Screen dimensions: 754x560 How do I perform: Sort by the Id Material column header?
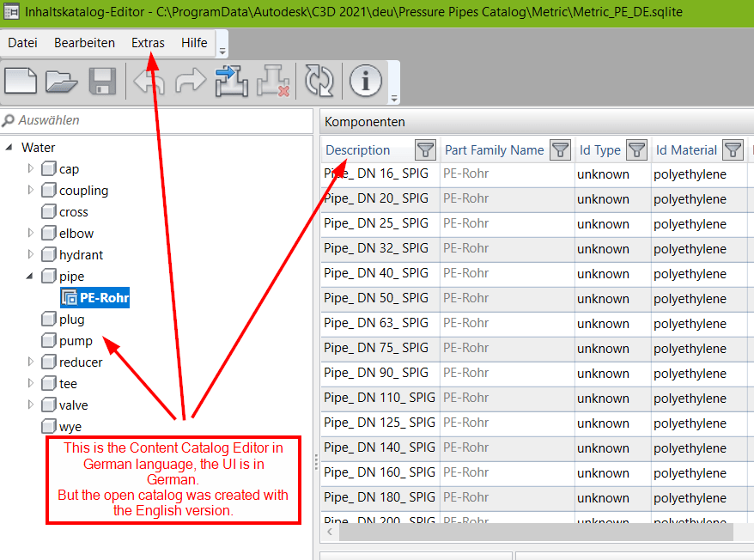click(686, 150)
